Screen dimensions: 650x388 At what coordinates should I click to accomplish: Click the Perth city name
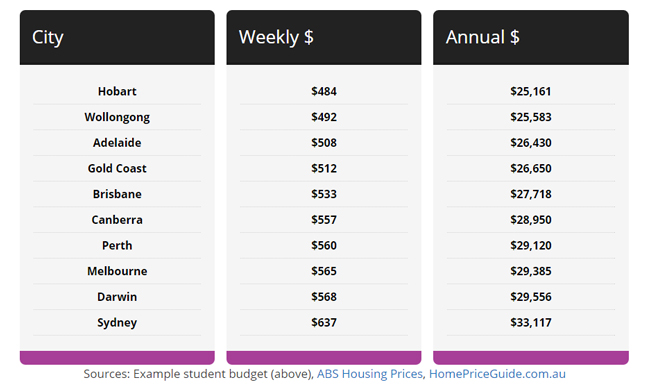point(117,245)
